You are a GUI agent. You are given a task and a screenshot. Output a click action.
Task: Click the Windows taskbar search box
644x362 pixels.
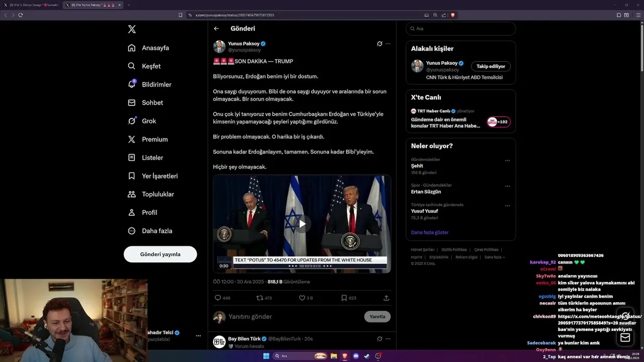(300, 356)
